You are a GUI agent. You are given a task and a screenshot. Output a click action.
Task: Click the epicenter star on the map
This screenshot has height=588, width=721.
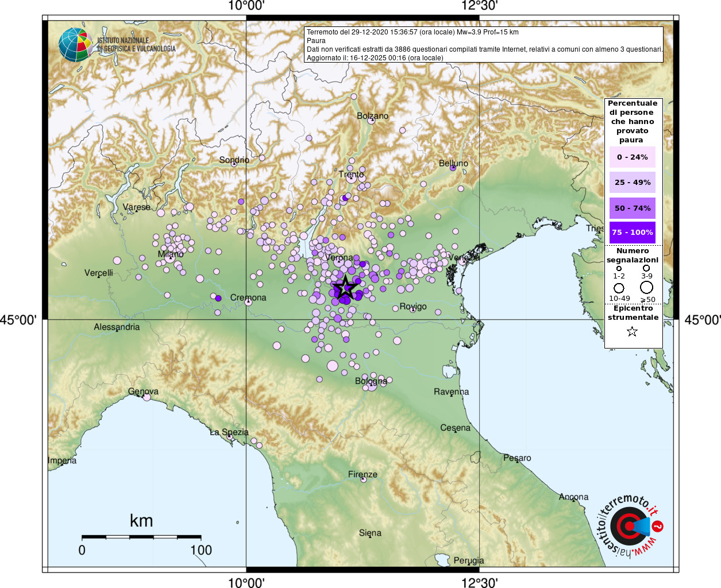pyautogui.click(x=344, y=287)
